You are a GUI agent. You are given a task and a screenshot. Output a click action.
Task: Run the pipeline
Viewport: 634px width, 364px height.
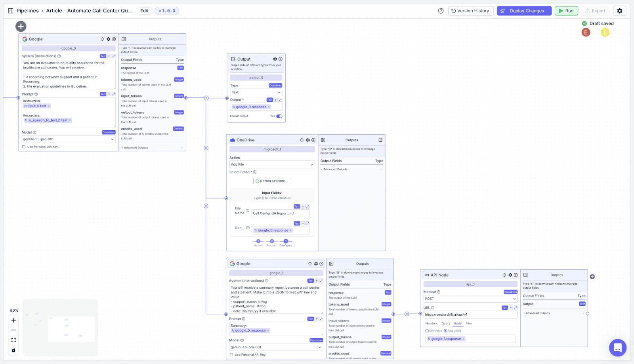[x=566, y=11]
